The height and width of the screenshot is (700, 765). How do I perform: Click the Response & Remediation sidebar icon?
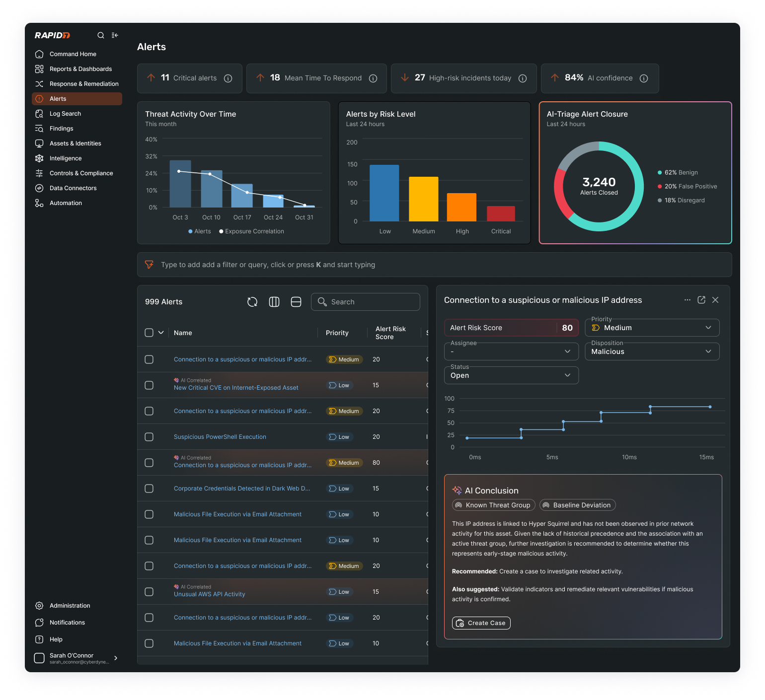[x=39, y=84]
